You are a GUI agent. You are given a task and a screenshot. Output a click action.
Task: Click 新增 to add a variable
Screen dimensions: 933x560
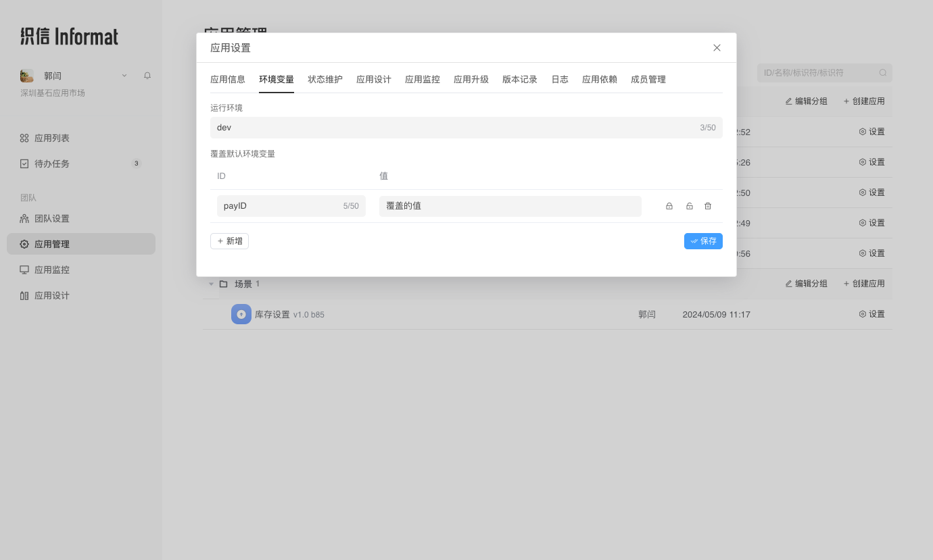coord(229,240)
